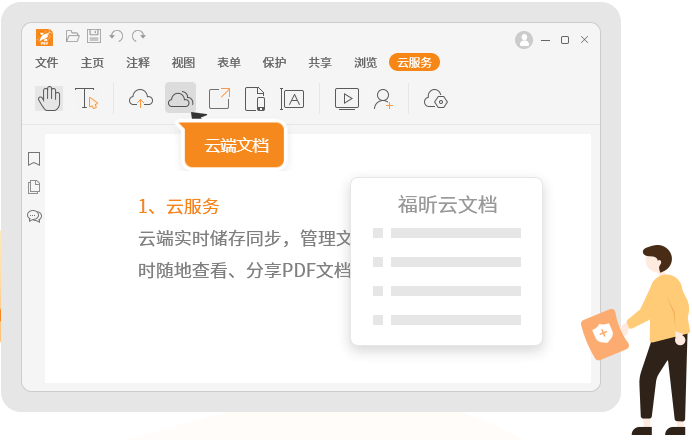Viewport: 692px width, 440px height.
Task: Click the text box 'A' icon
Action: pyautogui.click(x=292, y=99)
